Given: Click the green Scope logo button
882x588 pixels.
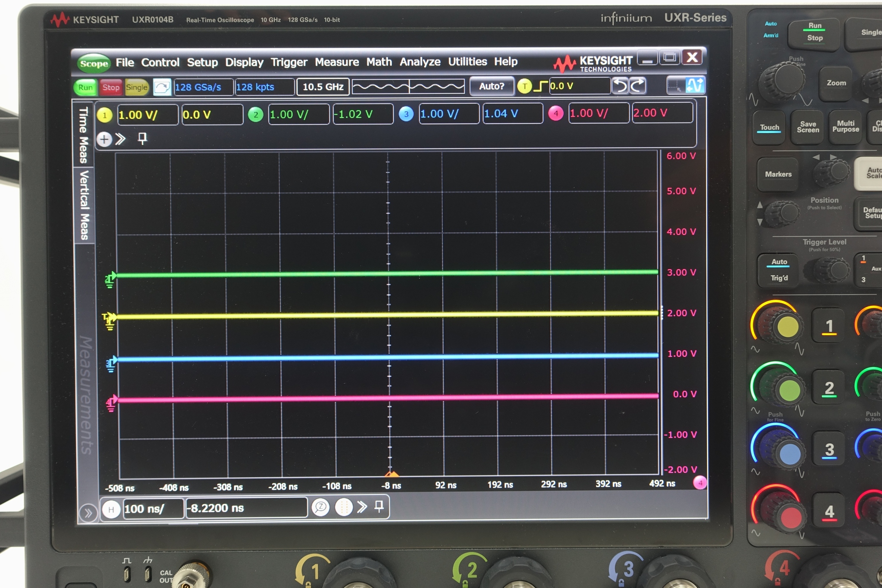Looking at the screenshot, I should (x=94, y=64).
